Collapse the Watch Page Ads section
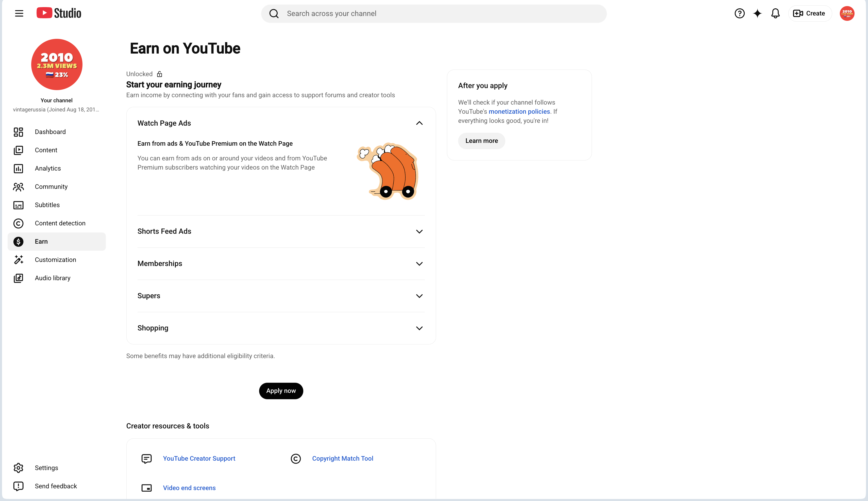The width and height of the screenshot is (868, 501). coord(419,123)
